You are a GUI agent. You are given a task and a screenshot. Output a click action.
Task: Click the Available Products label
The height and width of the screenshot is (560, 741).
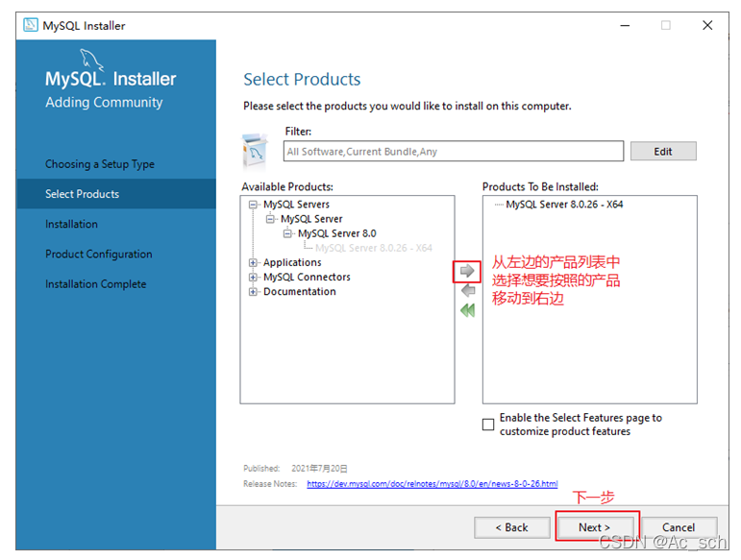click(x=287, y=187)
